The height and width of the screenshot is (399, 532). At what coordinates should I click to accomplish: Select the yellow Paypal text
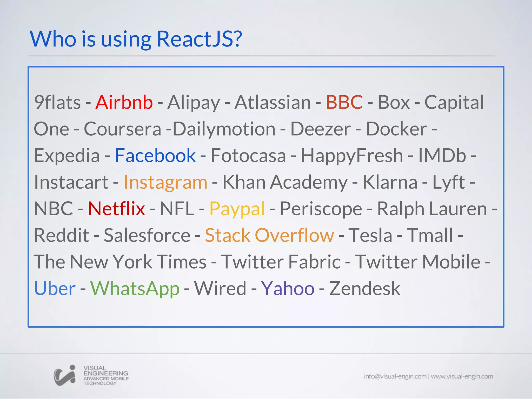tap(237, 209)
